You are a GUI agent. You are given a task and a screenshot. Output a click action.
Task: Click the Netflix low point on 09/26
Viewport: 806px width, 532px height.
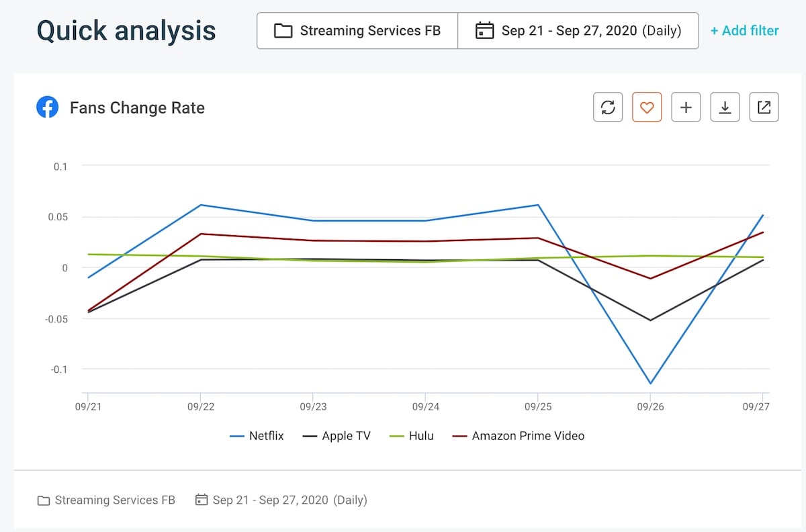(650, 384)
